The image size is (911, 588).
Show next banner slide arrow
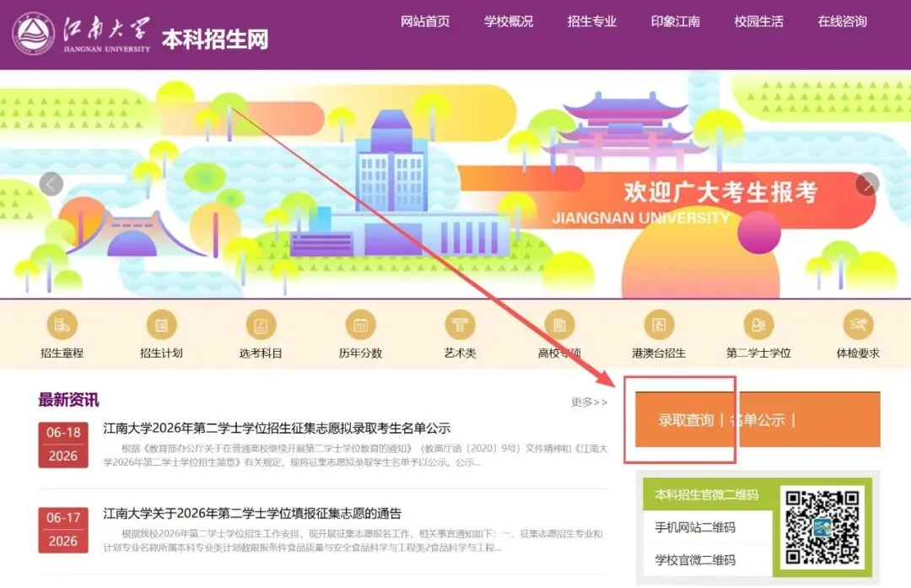(867, 184)
